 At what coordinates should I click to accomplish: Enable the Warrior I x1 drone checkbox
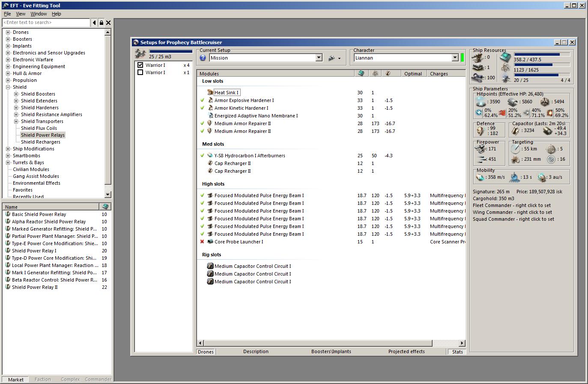(140, 72)
